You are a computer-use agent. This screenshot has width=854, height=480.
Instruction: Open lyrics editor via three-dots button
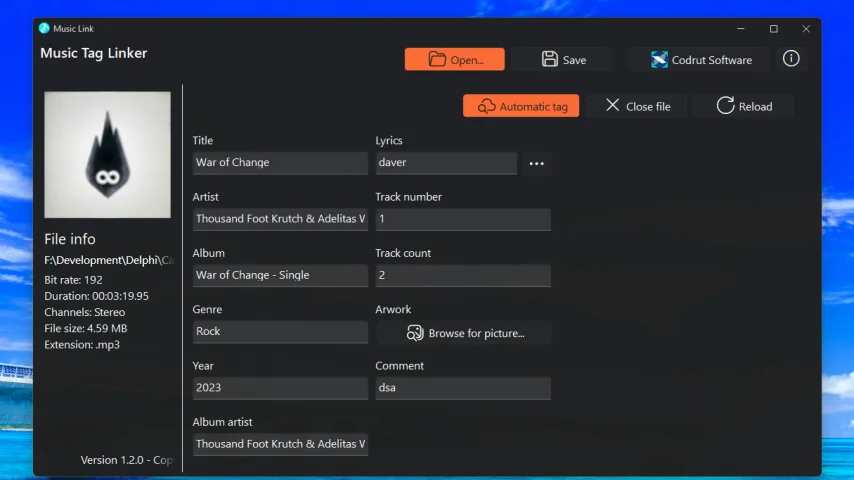tap(537, 163)
